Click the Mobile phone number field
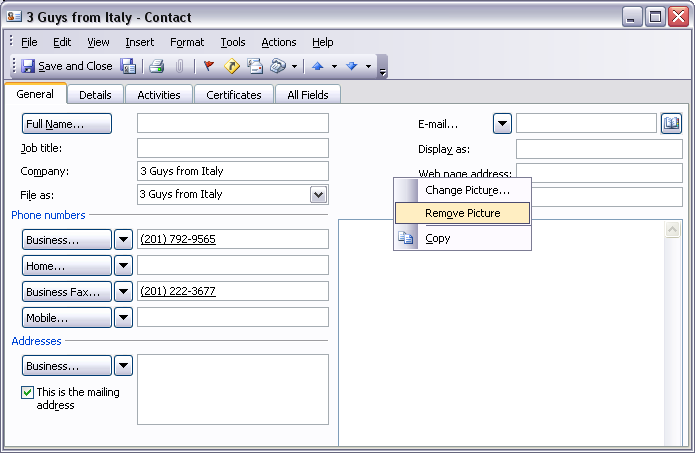The width and height of the screenshot is (695, 453). click(233, 317)
